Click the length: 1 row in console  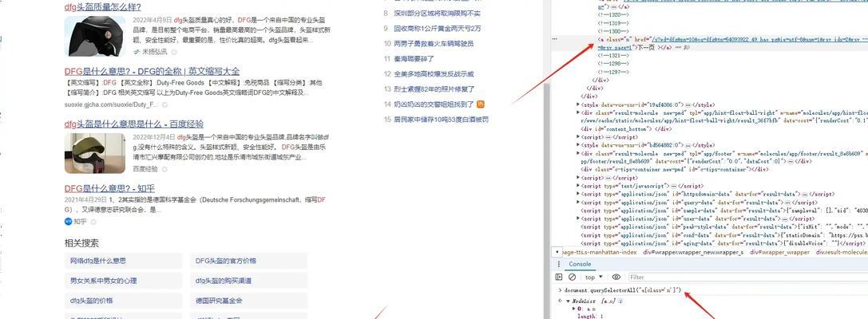tap(589, 316)
